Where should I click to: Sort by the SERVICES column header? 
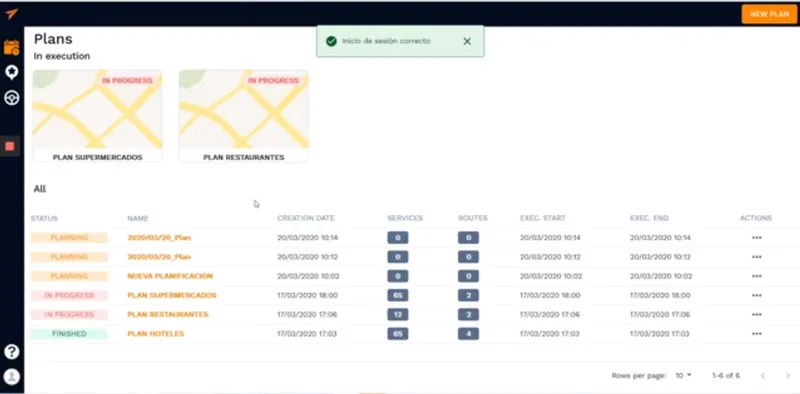coord(405,218)
